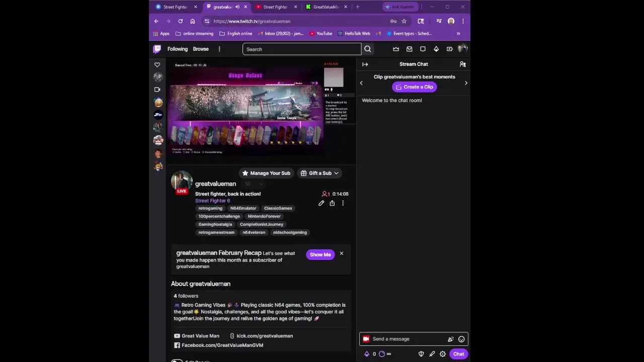Show more bookmarks with double chevron
This screenshot has height=362, width=644.
point(458,34)
